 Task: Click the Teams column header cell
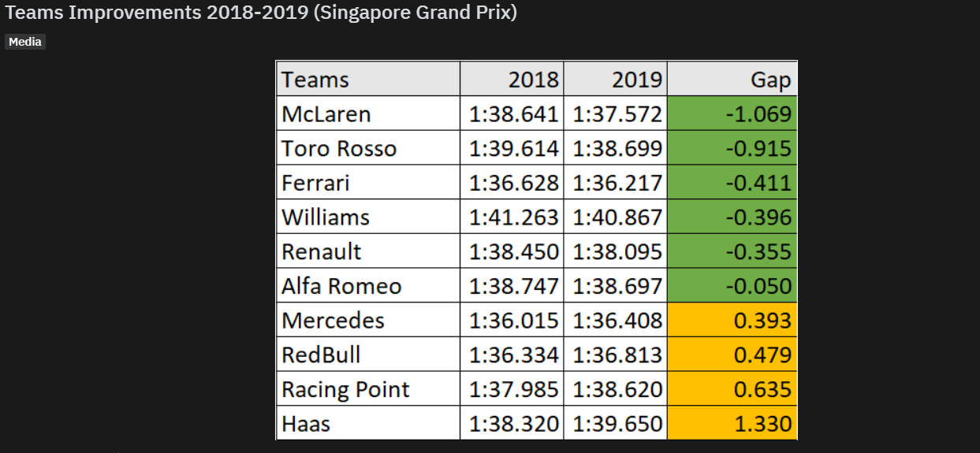tap(367, 80)
